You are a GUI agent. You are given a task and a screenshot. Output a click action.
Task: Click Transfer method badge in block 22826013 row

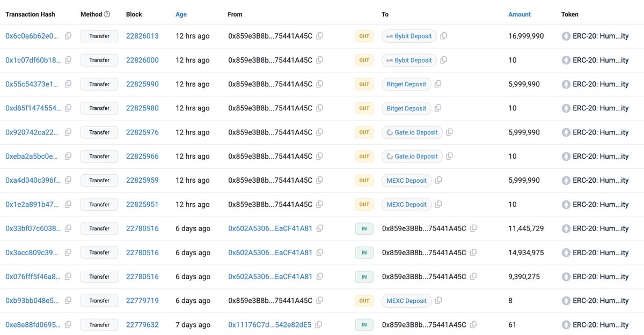99,36
